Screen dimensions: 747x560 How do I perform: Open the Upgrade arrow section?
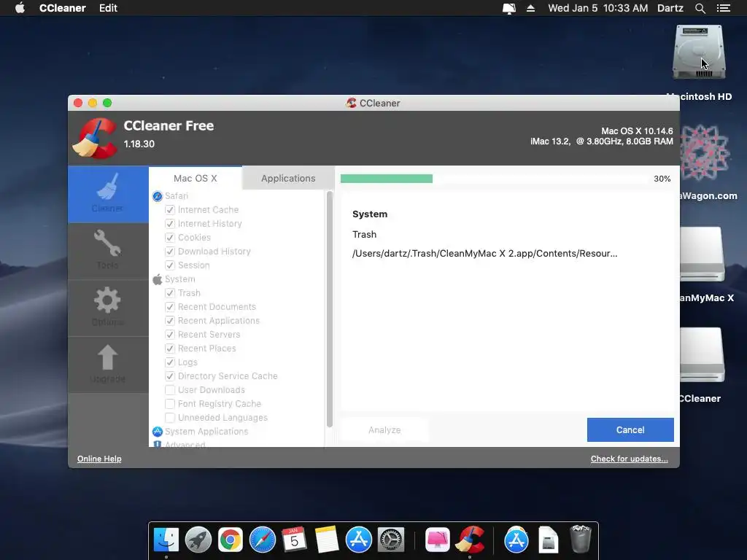pyautogui.click(x=108, y=365)
